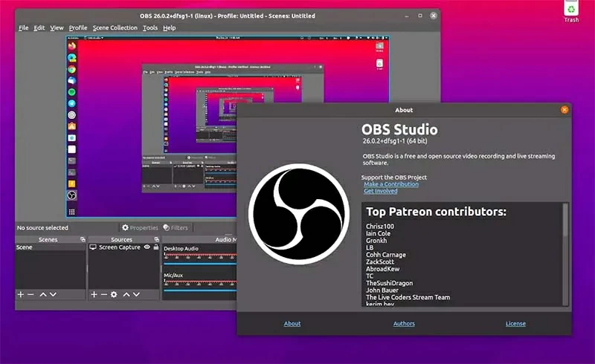Click the 'Support the OBS Project' text
Image resolution: width=595 pixels, height=364 pixels.
(x=394, y=177)
